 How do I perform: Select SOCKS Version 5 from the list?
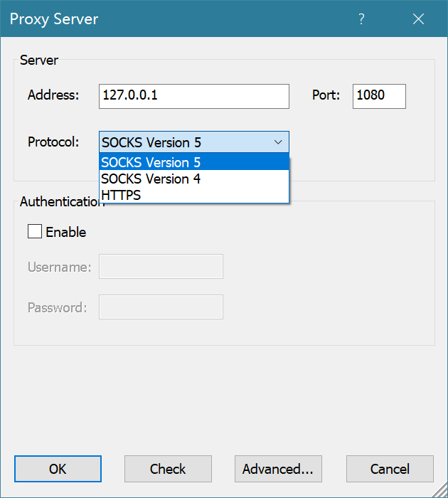click(193, 162)
